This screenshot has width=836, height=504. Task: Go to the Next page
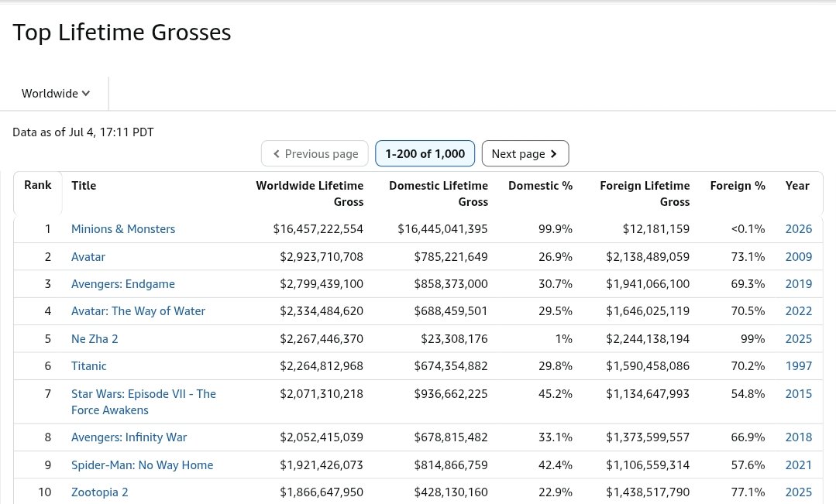pyautogui.click(x=525, y=153)
